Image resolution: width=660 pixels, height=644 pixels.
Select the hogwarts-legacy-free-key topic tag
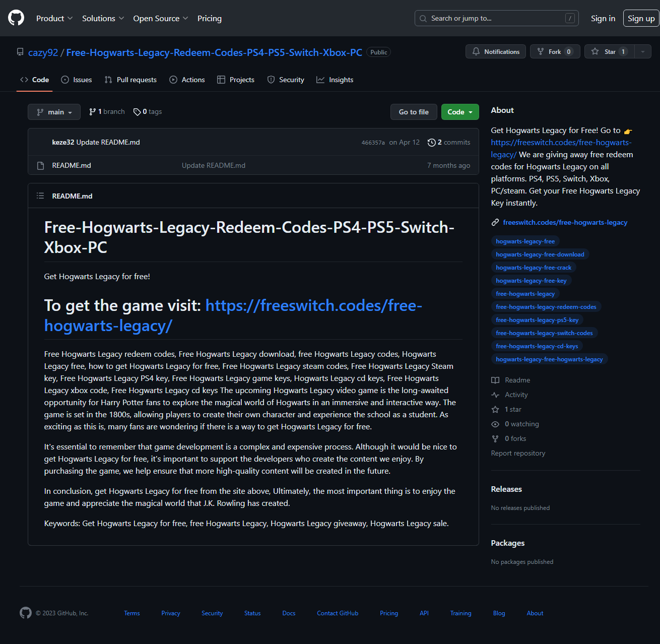(x=531, y=281)
